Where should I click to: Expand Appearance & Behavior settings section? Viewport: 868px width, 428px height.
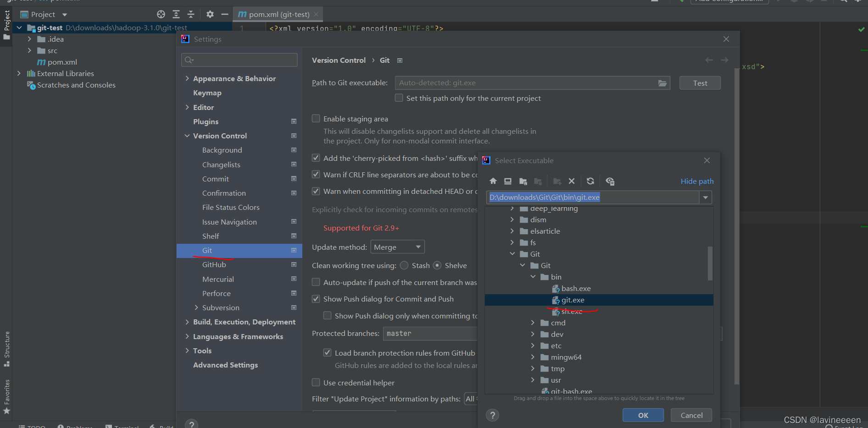tap(187, 78)
